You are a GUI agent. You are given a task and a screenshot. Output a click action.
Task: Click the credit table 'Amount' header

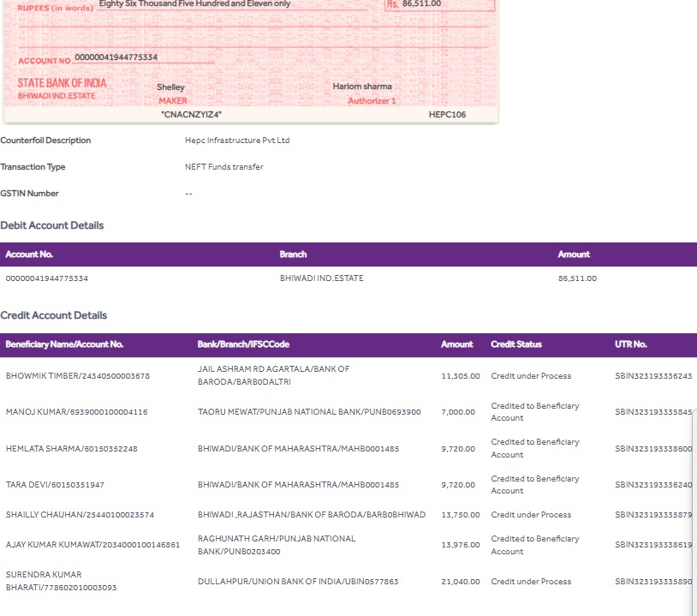[456, 344]
